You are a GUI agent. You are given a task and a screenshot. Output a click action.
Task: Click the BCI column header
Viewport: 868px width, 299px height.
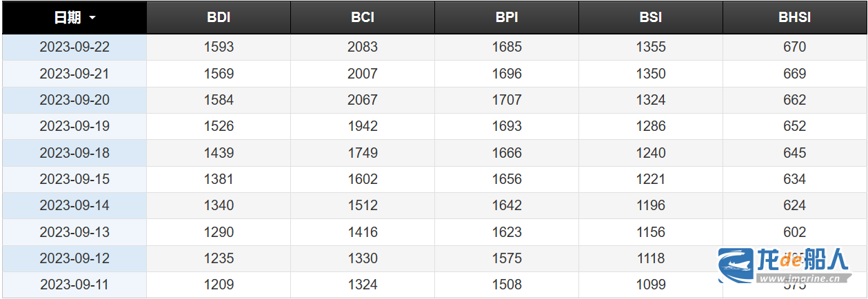click(363, 18)
